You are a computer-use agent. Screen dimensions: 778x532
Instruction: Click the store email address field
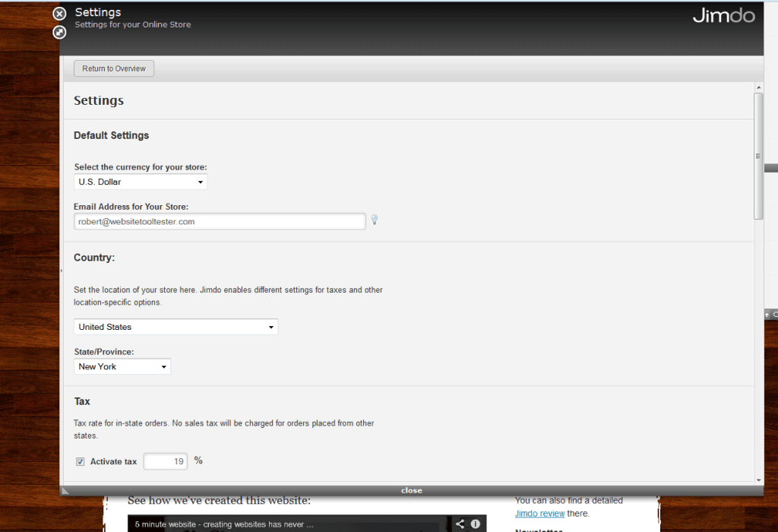[220, 221]
